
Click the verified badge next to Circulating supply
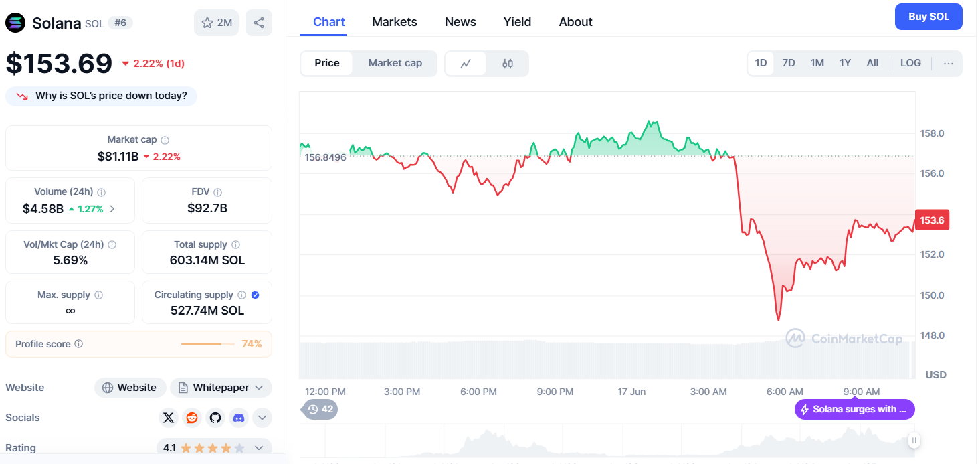tap(256, 295)
